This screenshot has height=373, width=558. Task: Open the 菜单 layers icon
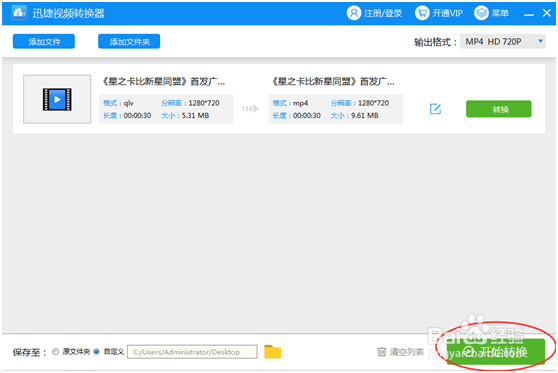pos(481,13)
